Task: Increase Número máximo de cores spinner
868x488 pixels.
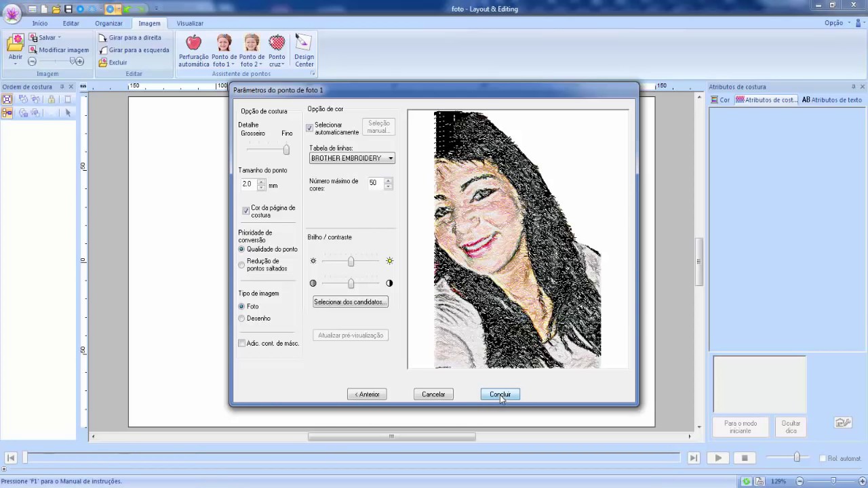Action: tap(389, 180)
